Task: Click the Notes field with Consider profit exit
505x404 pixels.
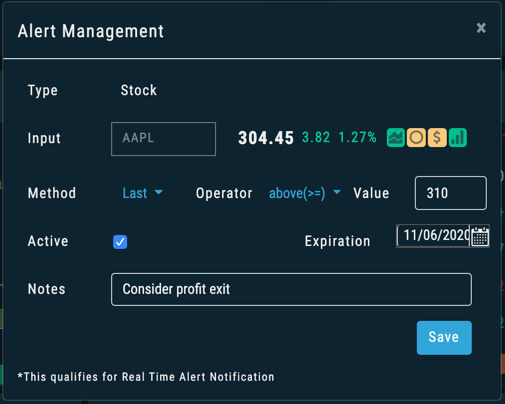Action: pyautogui.click(x=291, y=289)
